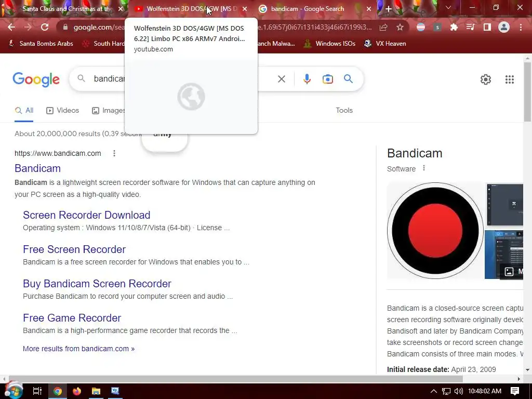This screenshot has width=532, height=399.
Task: Switch to Santa Claus and Christmas tab
Action: tap(67, 9)
